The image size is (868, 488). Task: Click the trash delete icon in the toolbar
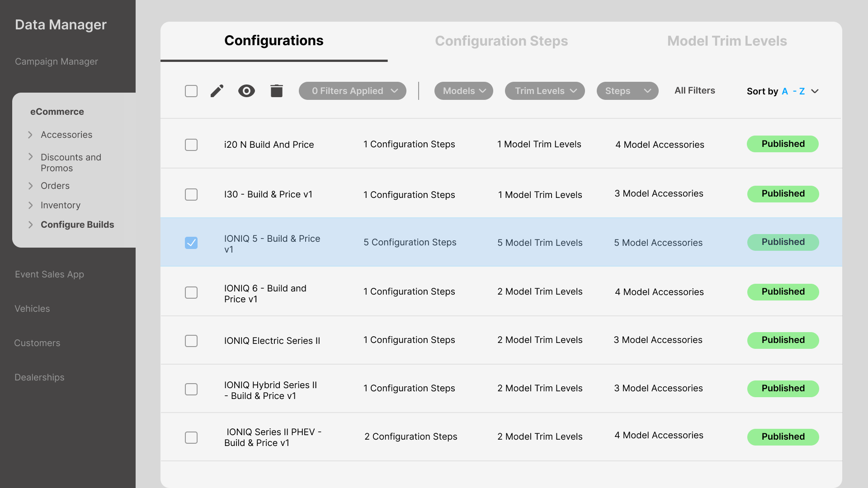(276, 90)
